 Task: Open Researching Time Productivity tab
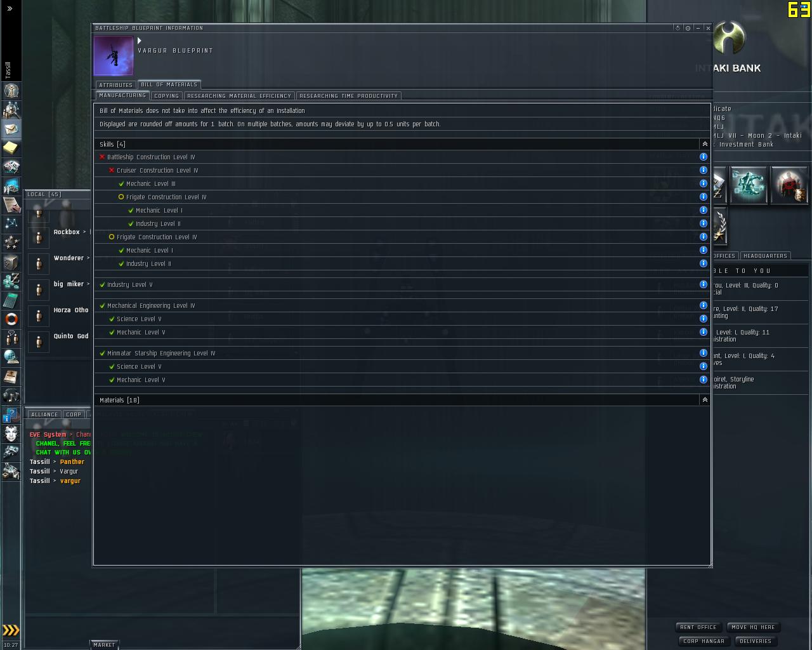348,96
